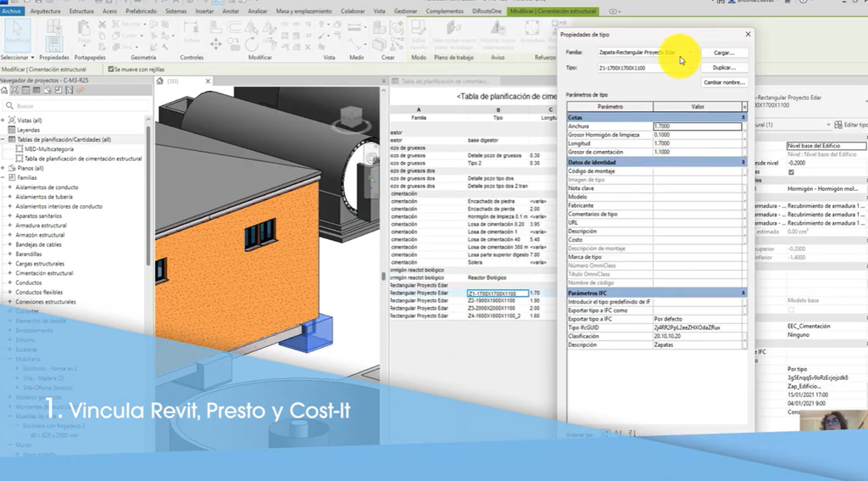Switch to Estructura ribbon tab
Image resolution: width=868 pixels, height=481 pixels.
81,11
